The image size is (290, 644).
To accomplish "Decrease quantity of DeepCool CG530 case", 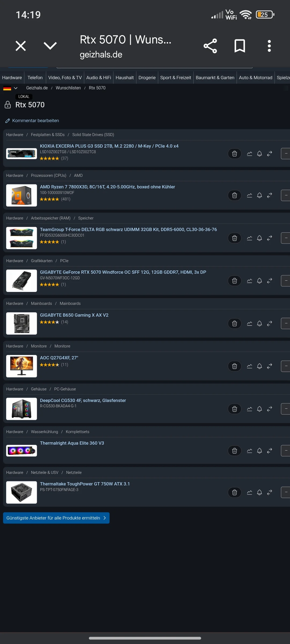I will pos(286,409).
